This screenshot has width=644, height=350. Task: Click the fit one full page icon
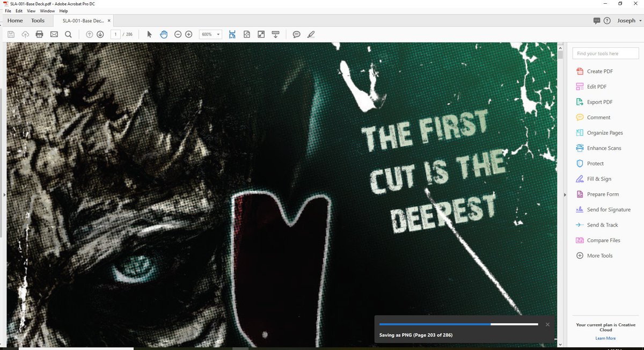point(247,34)
